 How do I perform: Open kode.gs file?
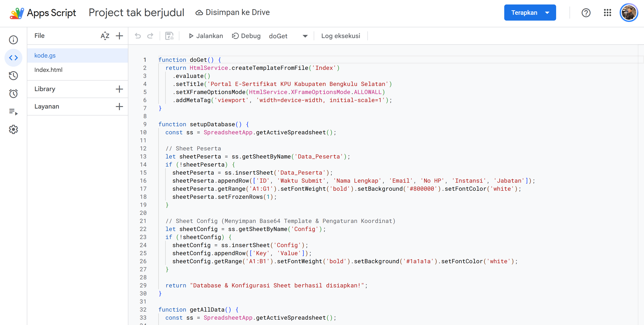(78, 56)
